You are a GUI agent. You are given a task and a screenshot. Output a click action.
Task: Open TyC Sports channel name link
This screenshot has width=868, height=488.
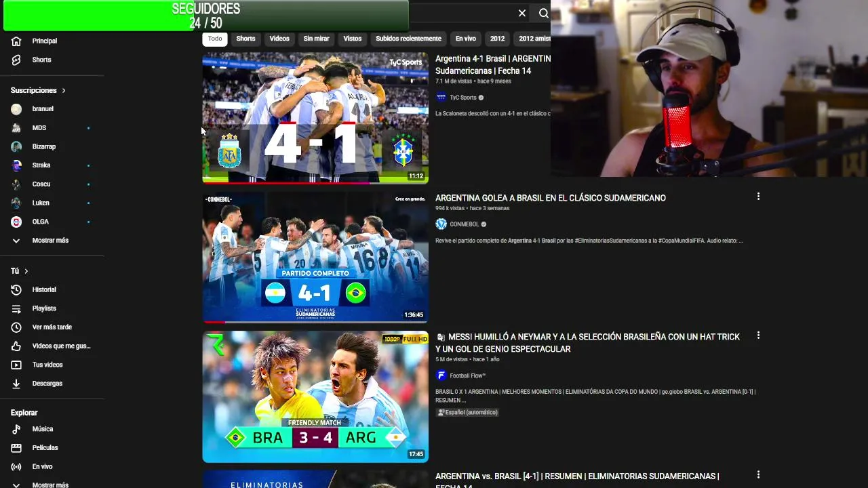click(463, 98)
